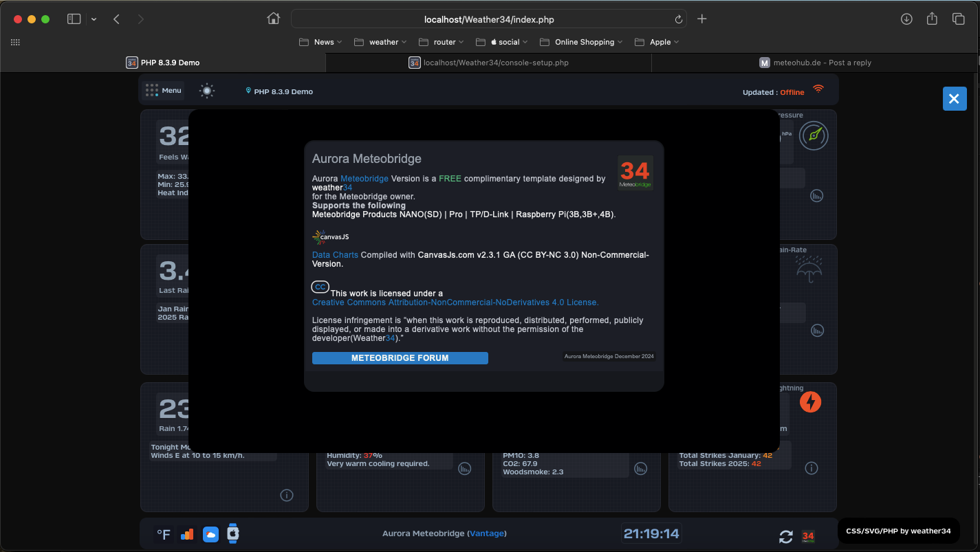Open the Data Charts link
This screenshot has height=552, width=980.
pos(335,255)
